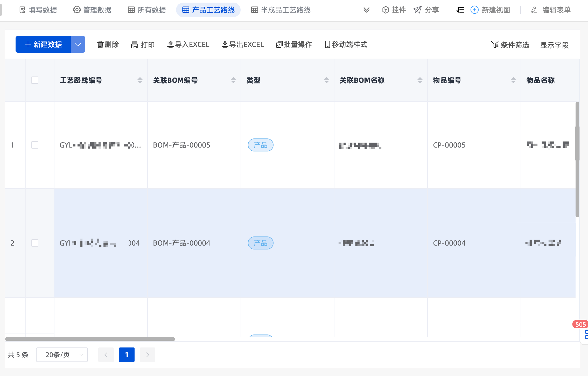
Task: Click the horizontal scrollbar at table bottom
Action: (x=90, y=339)
